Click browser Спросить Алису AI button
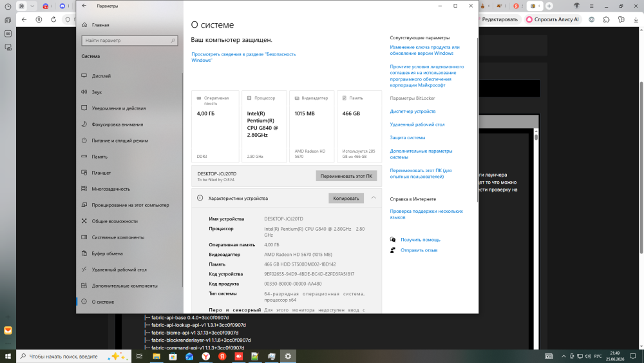644x363 pixels. (x=553, y=19)
